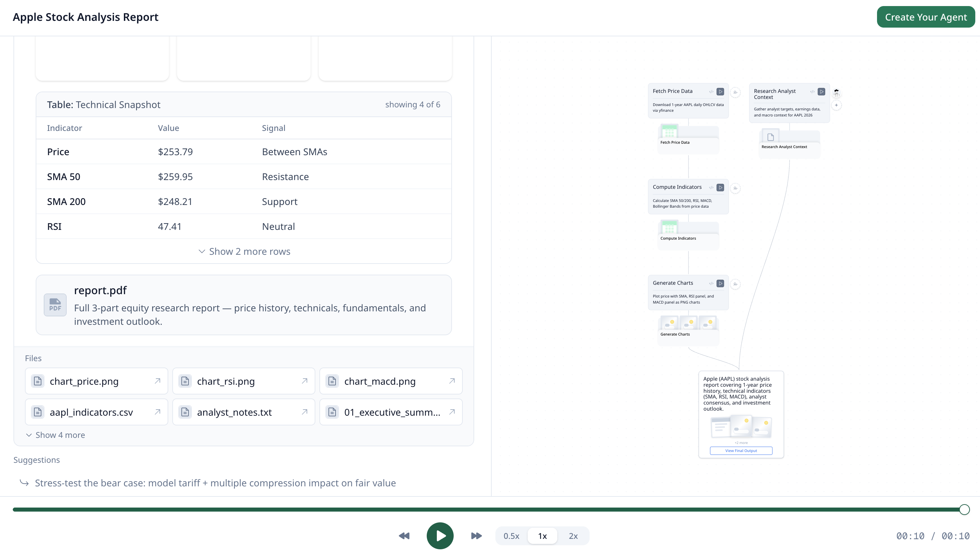This screenshot has height=554, width=980.
Task: Select 1x playback speed
Action: click(542, 536)
